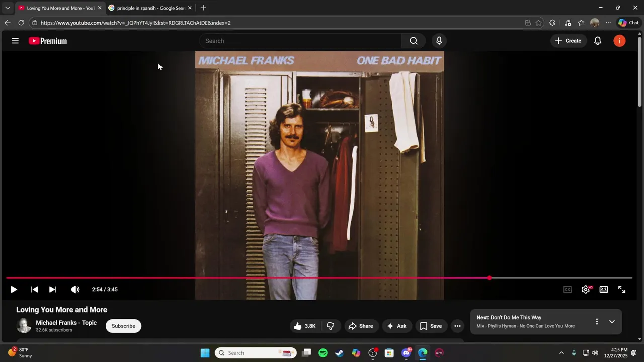Open the media control music note icon

[x=568, y=23]
